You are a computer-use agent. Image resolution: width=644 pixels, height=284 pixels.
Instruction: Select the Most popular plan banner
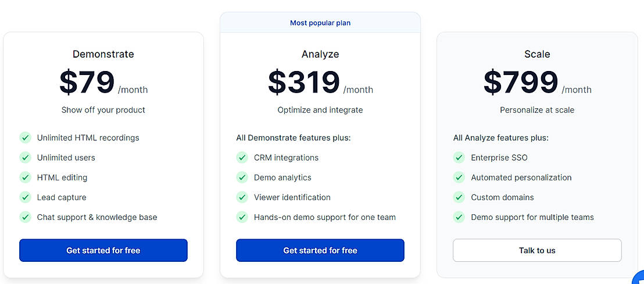[x=320, y=23]
